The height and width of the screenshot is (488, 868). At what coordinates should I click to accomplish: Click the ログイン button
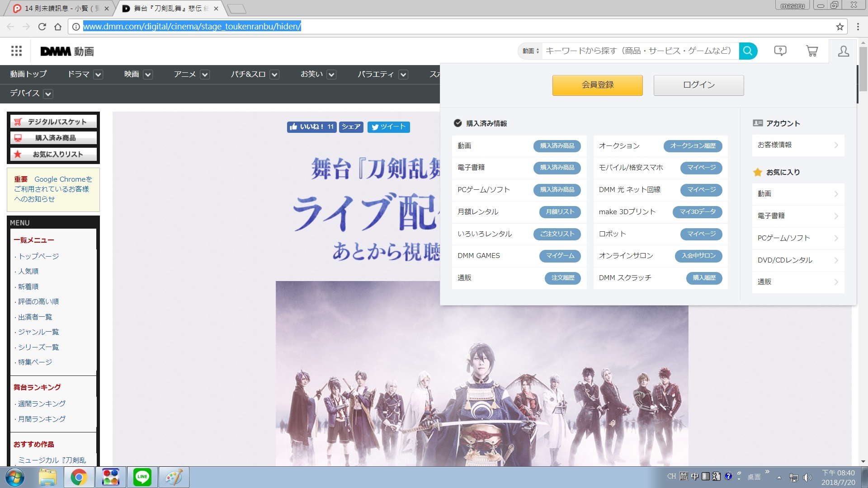pyautogui.click(x=698, y=85)
